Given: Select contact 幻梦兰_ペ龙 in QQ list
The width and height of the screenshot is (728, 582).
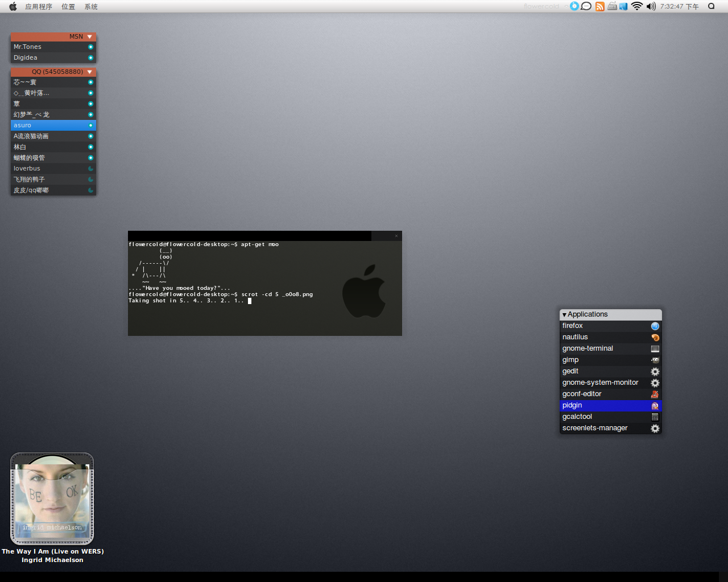Looking at the screenshot, I should point(53,115).
